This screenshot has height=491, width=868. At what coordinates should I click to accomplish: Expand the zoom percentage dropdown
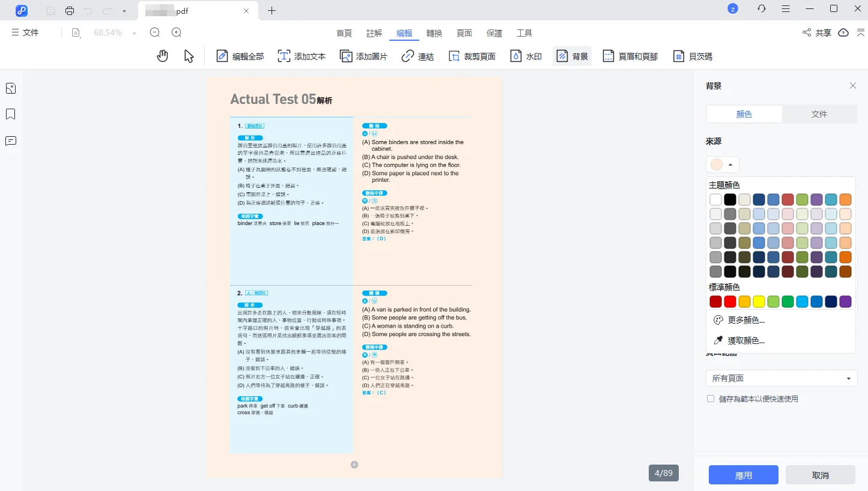(x=135, y=33)
